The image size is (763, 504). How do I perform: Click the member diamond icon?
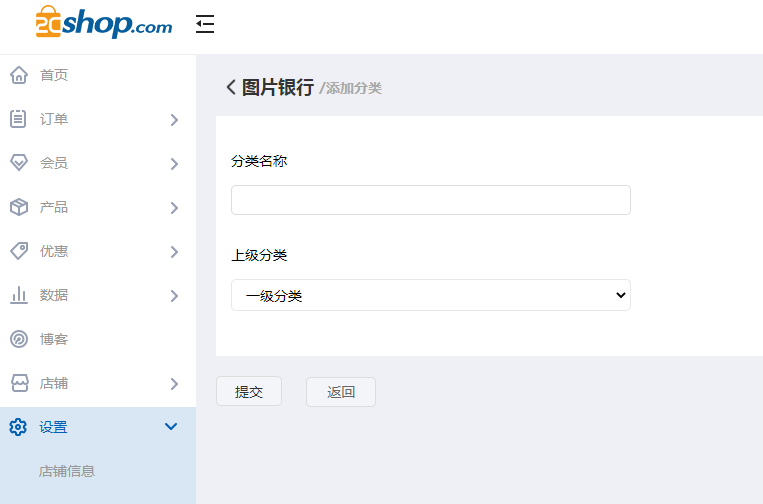[18, 163]
